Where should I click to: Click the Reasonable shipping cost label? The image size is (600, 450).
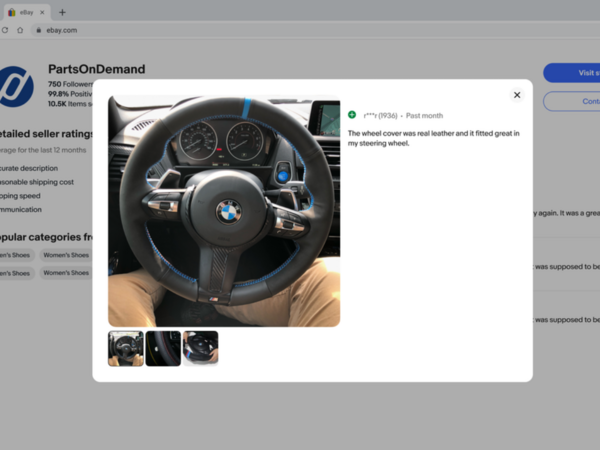coord(37,182)
